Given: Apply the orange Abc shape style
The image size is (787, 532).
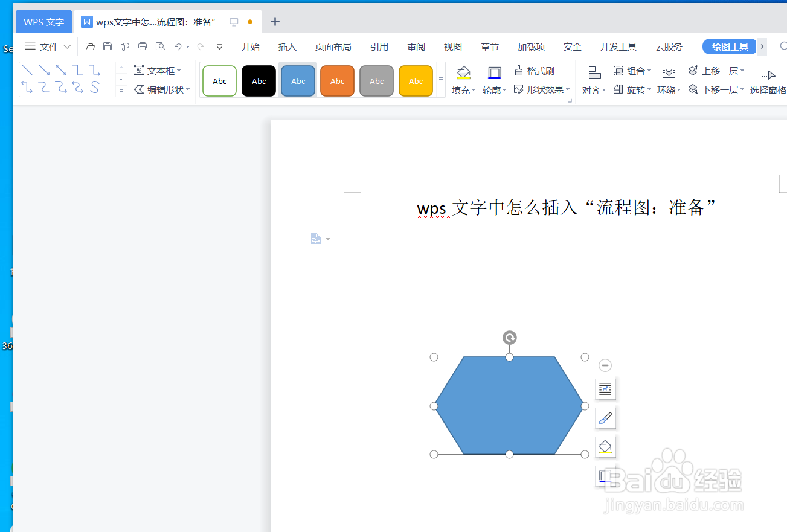Looking at the screenshot, I should tap(338, 81).
